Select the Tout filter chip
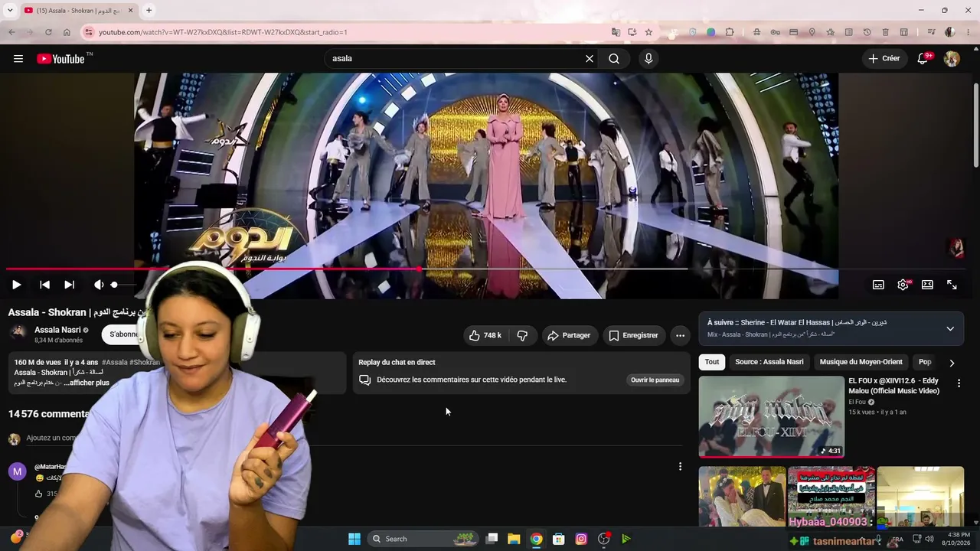The image size is (980, 551). [712, 362]
